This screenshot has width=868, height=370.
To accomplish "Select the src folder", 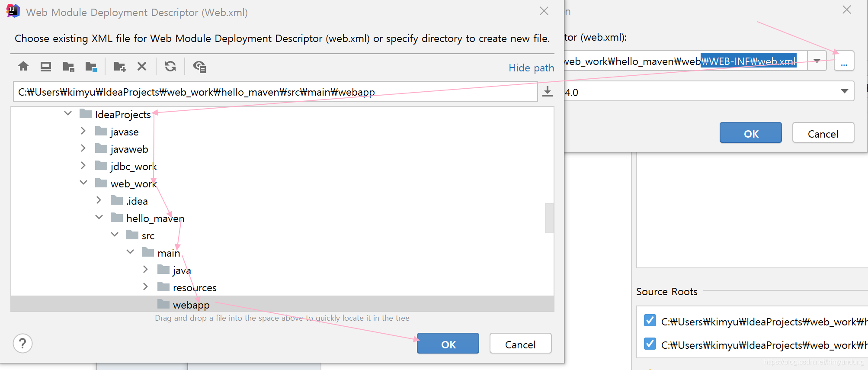I will point(148,236).
